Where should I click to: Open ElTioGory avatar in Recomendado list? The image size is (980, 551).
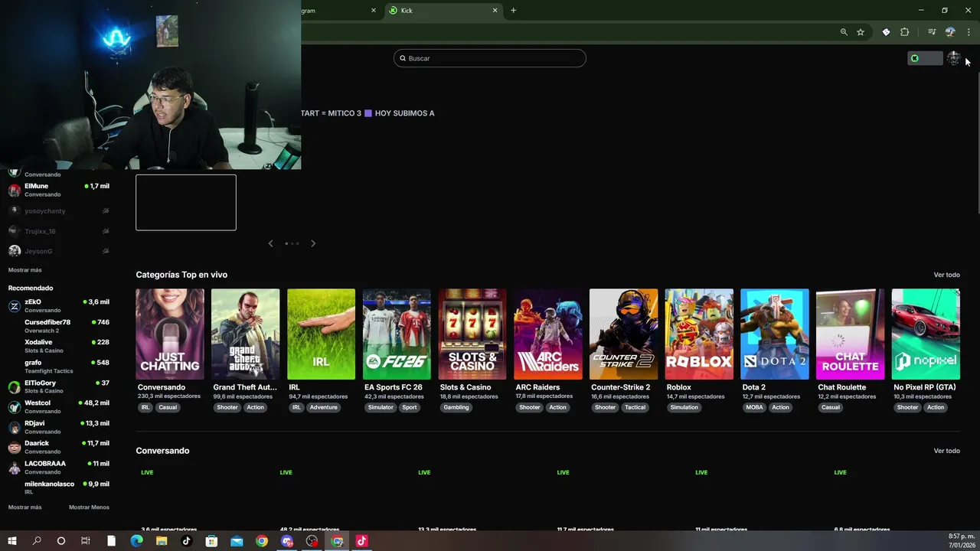pyautogui.click(x=14, y=386)
